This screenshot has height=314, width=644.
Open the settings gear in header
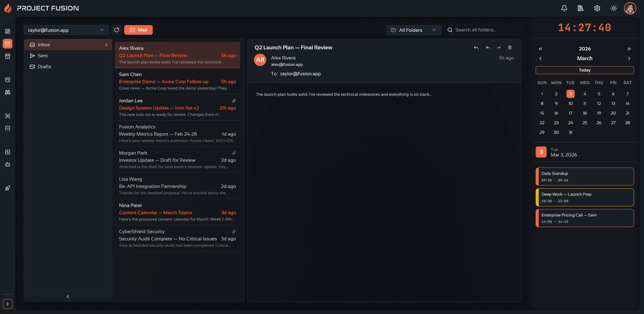(x=597, y=8)
